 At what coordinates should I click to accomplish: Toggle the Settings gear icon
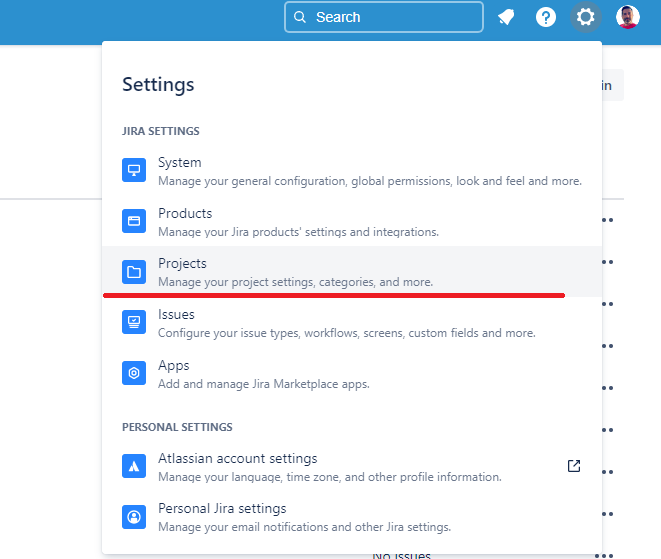585,17
